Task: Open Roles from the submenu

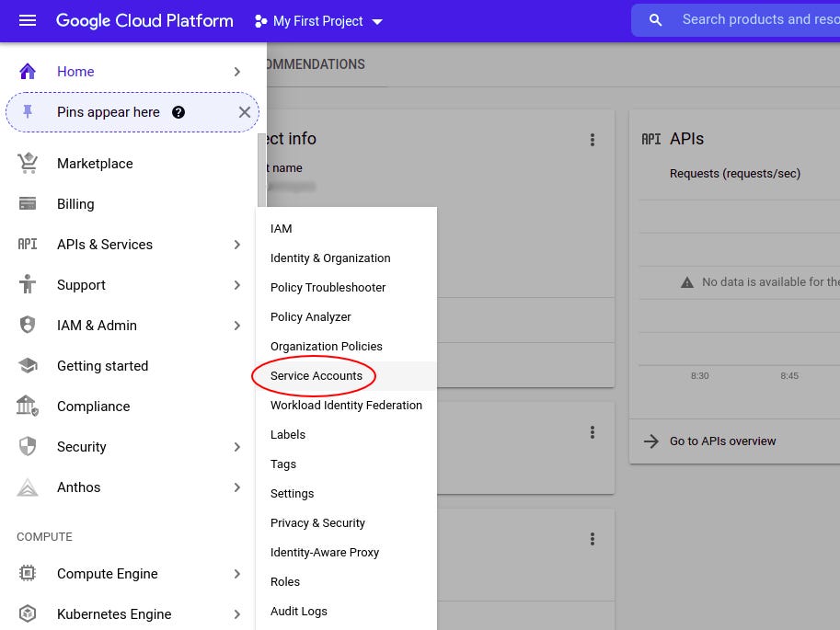Action: [x=346, y=582]
